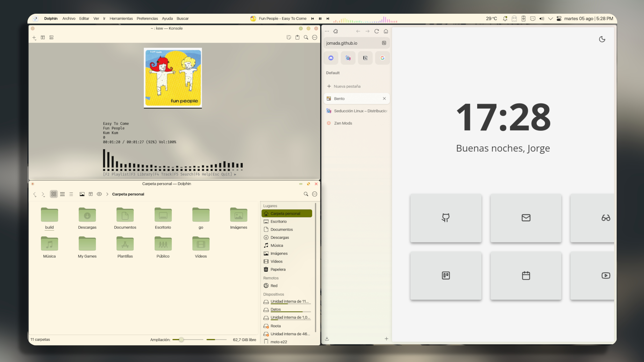Open the Datos device

point(287,309)
